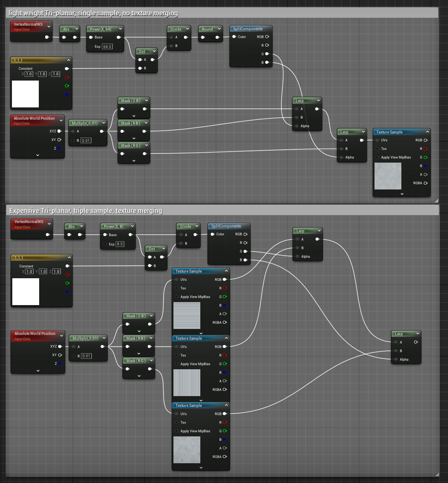Edit Constant X value in light weight 1,1,1 node
The width and height of the screenshot is (448, 483).
[x=29, y=74]
